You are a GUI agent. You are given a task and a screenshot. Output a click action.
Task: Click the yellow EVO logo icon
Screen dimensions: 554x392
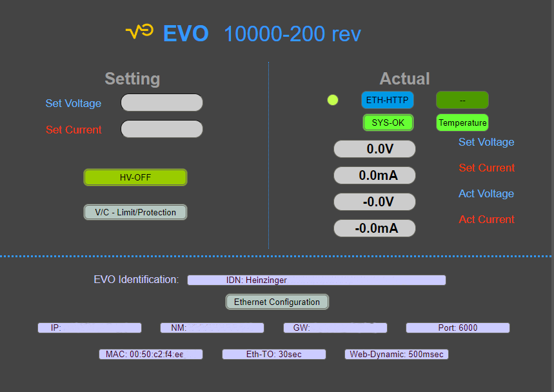139,32
